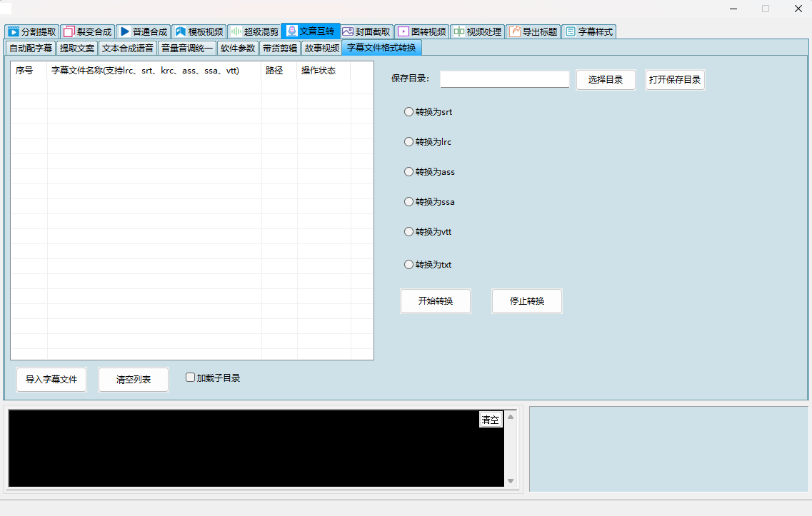The image size is (812, 516).
Task: Click the 图转视频 tab icon
Action: (404, 32)
